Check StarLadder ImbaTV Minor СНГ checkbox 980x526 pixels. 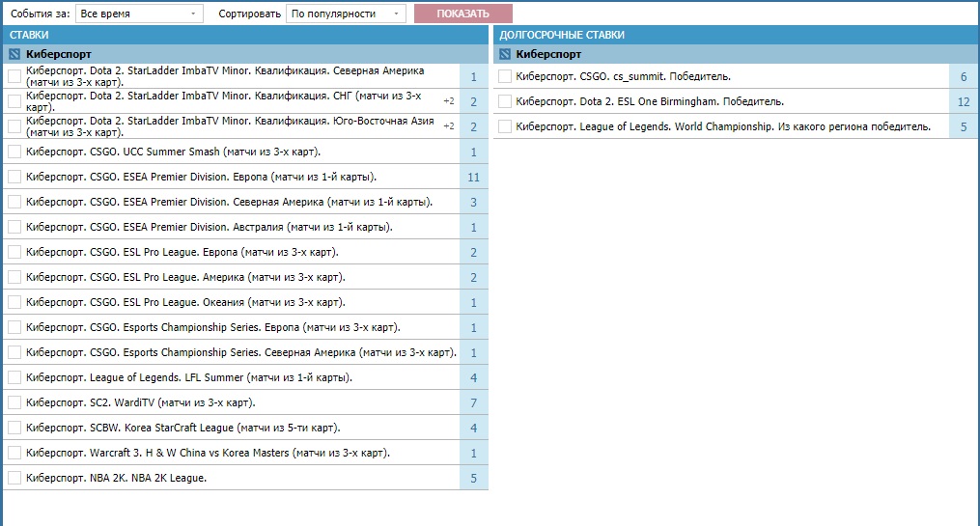coord(14,101)
